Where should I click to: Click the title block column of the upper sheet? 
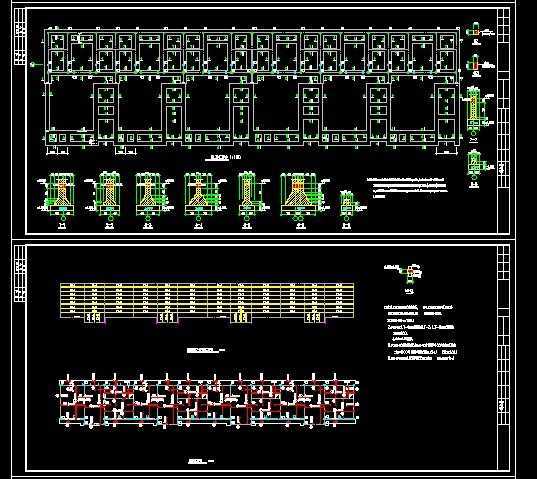(x=503, y=121)
